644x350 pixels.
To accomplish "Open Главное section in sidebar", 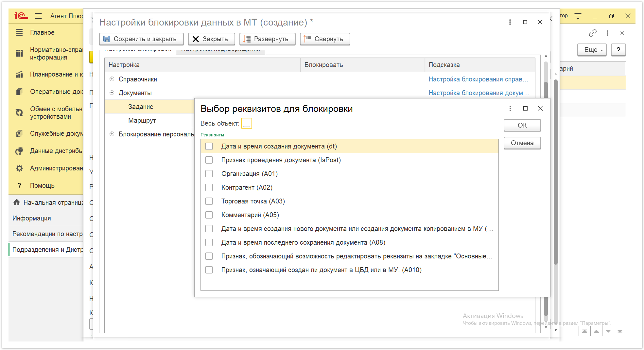I will click(x=42, y=32).
